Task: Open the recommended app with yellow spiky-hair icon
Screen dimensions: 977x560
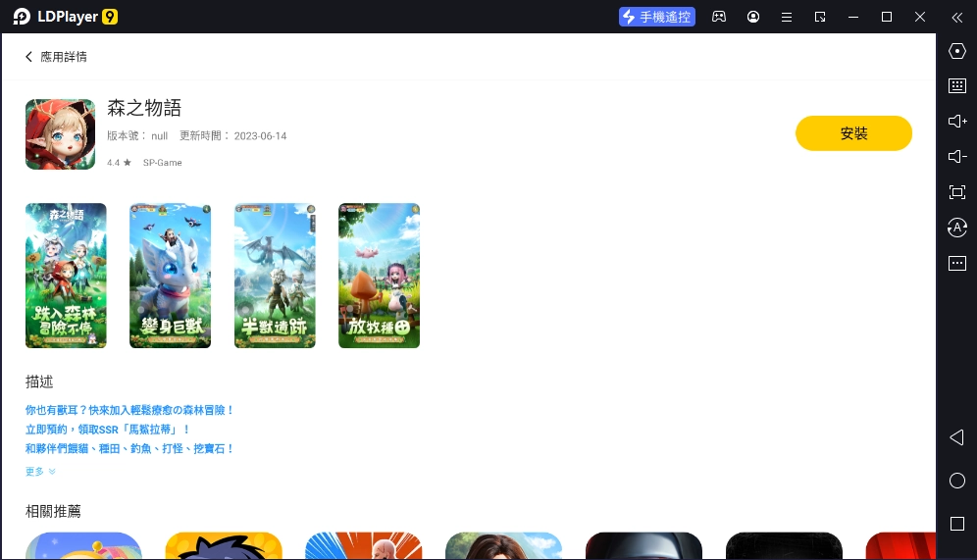Action: 224,545
